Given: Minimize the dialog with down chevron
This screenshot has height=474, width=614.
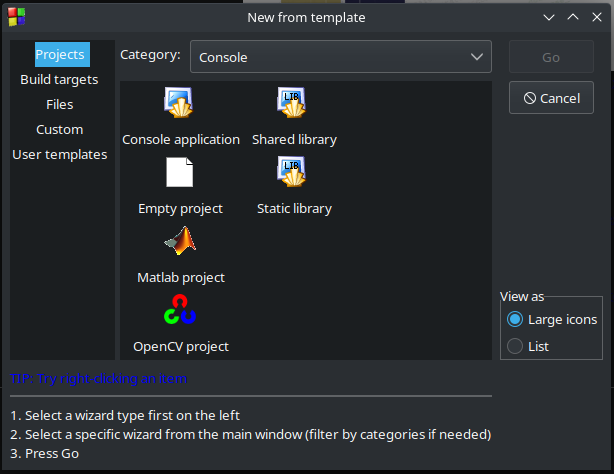Looking at the screenshot, I should tap(549, 18).
